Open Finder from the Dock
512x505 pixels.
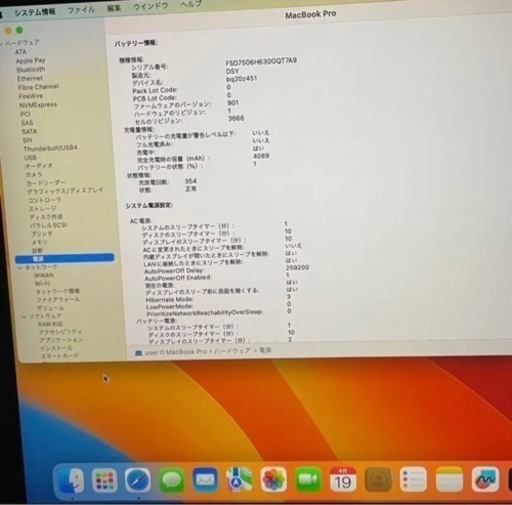pos(71,480)
